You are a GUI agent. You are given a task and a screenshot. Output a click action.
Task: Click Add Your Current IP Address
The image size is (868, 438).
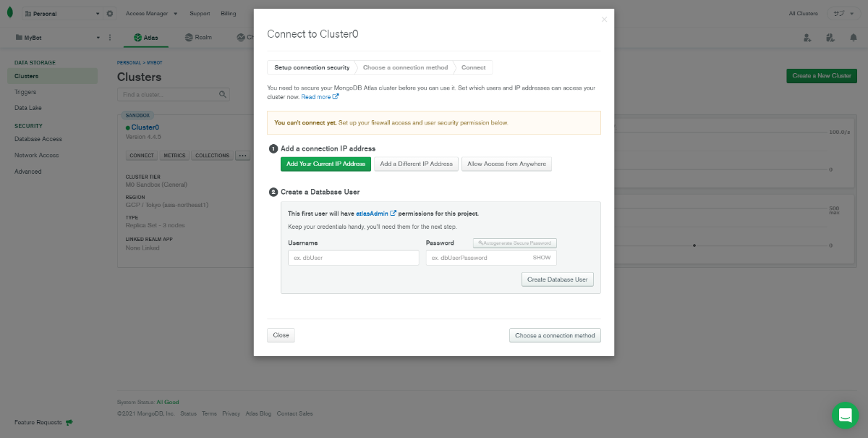[x=325, y=164]
